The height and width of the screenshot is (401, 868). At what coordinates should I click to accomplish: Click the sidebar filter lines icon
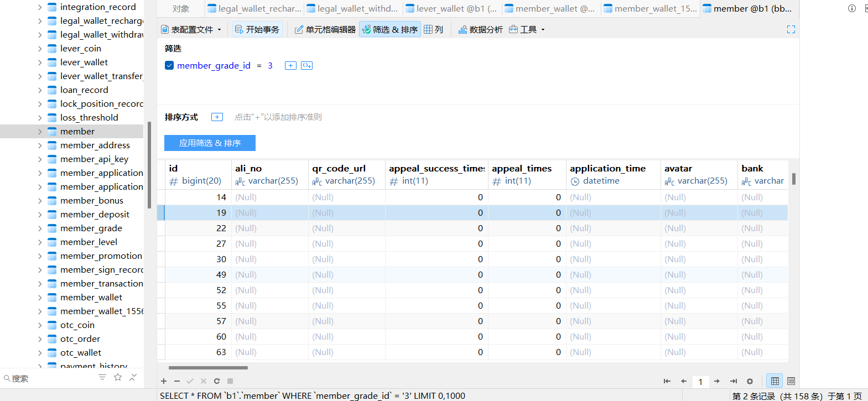[x=102, y=377]
